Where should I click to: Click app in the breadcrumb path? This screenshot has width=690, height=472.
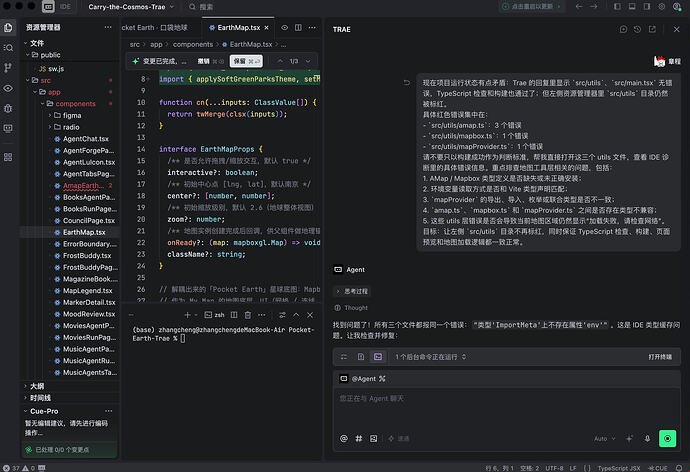pos(156,44)
